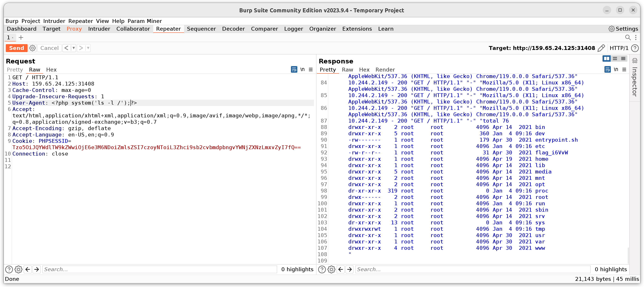Open the three-dot Repeater options menu
Screen dimensions: 644x287
tap(636, 37)
